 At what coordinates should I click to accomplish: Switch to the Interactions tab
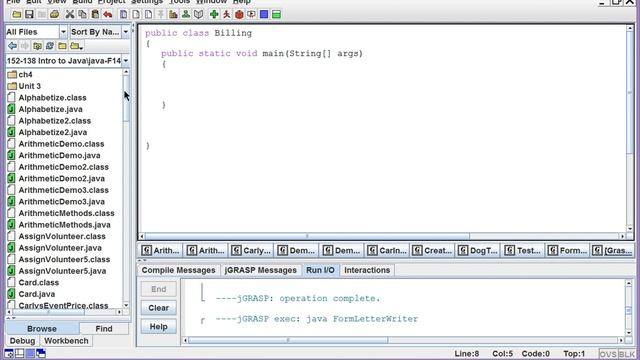[x=367, y=270]
